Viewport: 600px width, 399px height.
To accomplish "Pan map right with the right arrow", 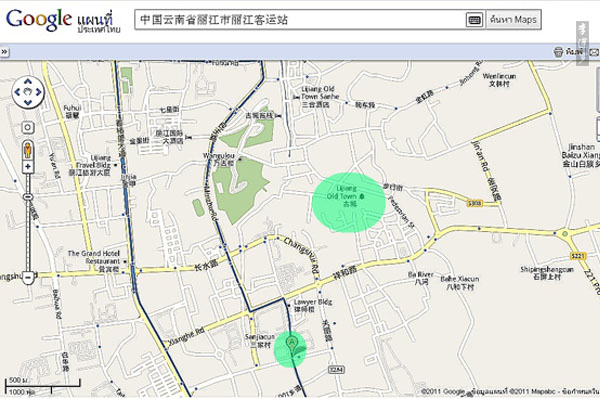I will coord(39,92).
